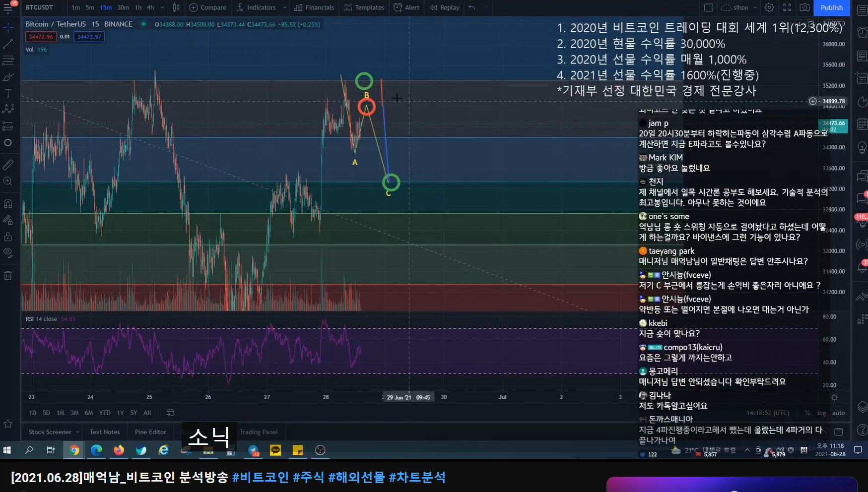
Task: Set date range to 5D
Action: (46, 413)
